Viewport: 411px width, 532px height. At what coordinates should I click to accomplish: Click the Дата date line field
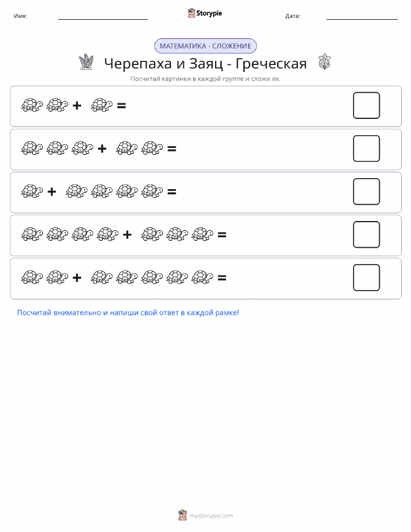click(362, 16)
